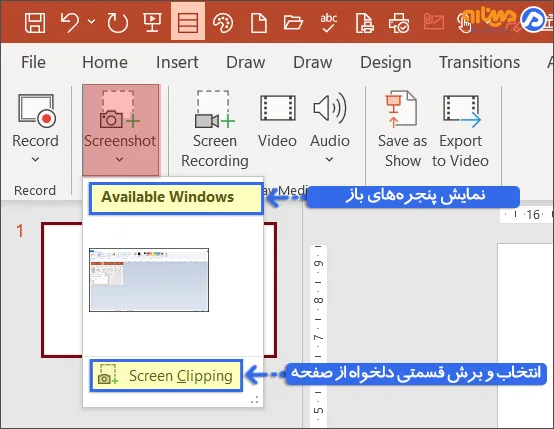Switch to the Transitions tab
This screenshot has height=429, width=554.
(479, 62)
